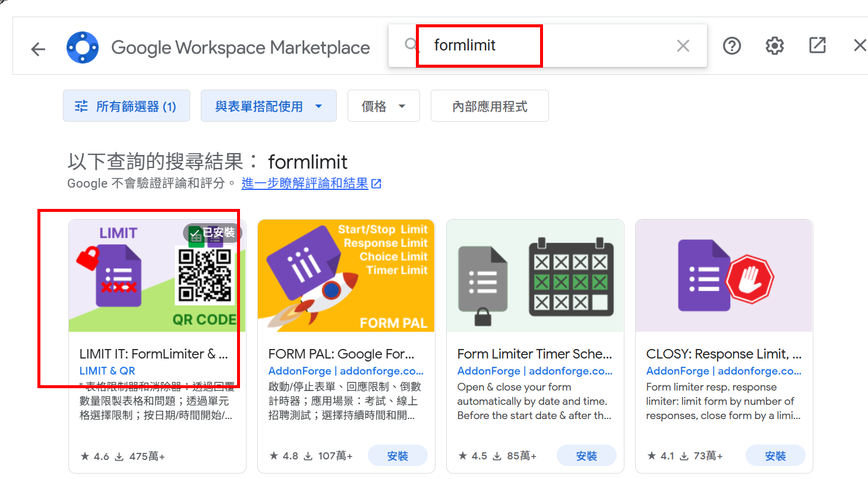The height and width of the screenshot is (479, 868).
Task: Open the settings gear icon
Action: coord(774,46)
